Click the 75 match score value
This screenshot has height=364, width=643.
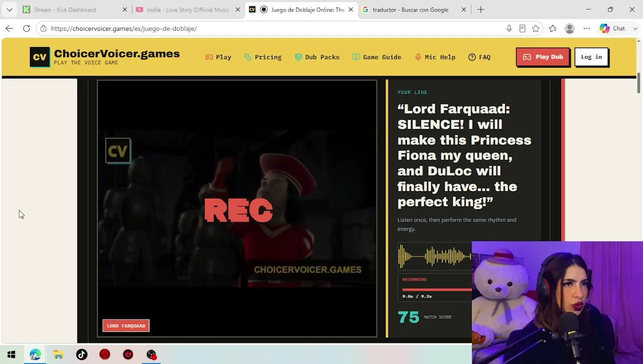pos(408,317)
